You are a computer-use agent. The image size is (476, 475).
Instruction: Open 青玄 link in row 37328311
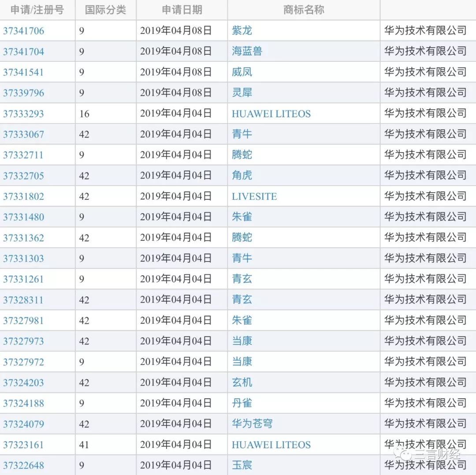tap(242, 299)
